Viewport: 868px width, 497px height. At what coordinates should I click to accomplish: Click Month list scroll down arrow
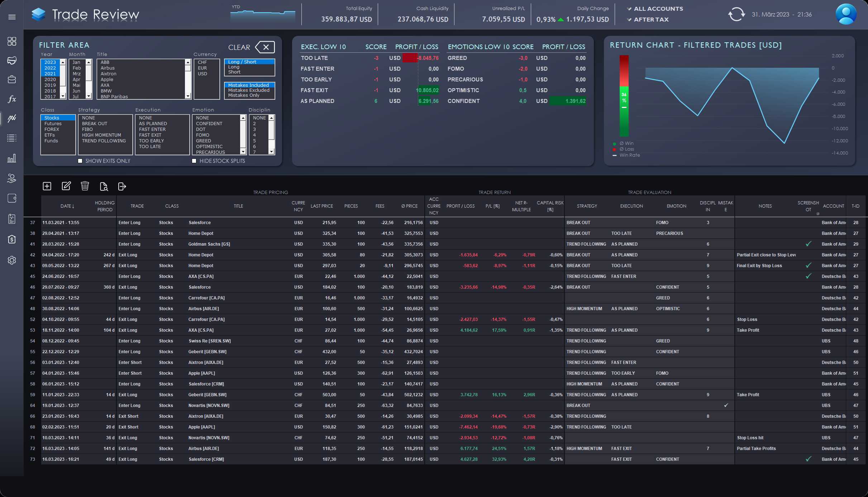[89, 96]
